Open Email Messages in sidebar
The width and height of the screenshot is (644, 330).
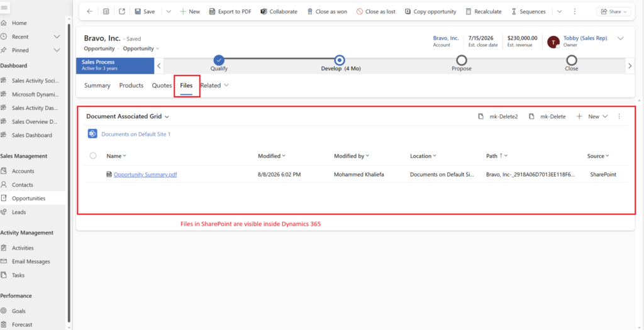(31, 261)
